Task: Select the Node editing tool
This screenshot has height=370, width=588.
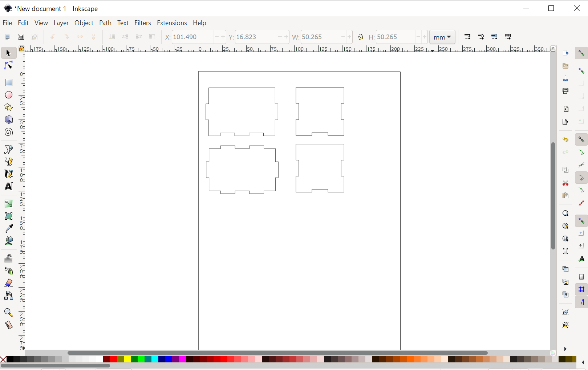Action: (x=8, y=65)
